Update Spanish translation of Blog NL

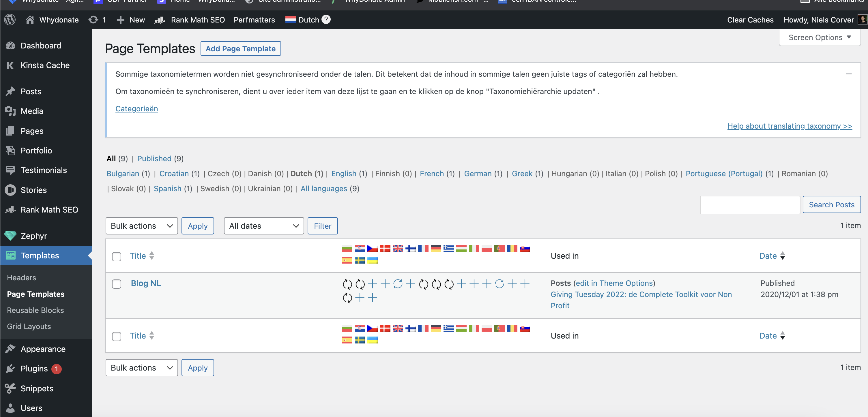tap(347, 298)
